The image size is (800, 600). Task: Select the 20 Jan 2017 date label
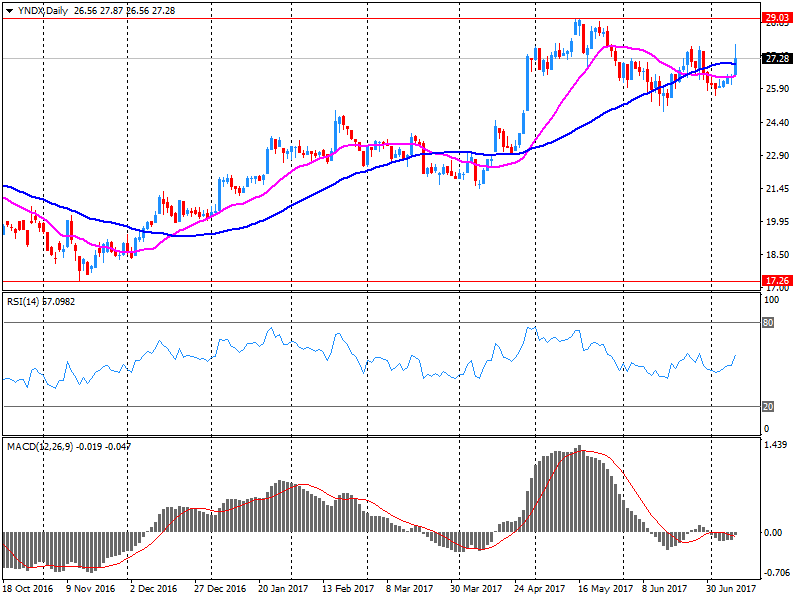283,589
